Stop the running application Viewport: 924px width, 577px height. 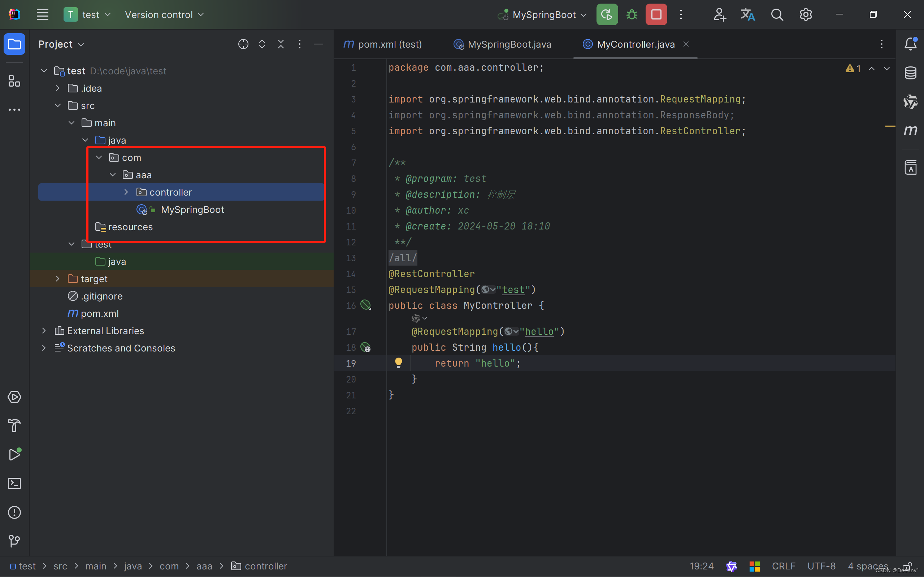pyautogui.click(x=656, y=14)
